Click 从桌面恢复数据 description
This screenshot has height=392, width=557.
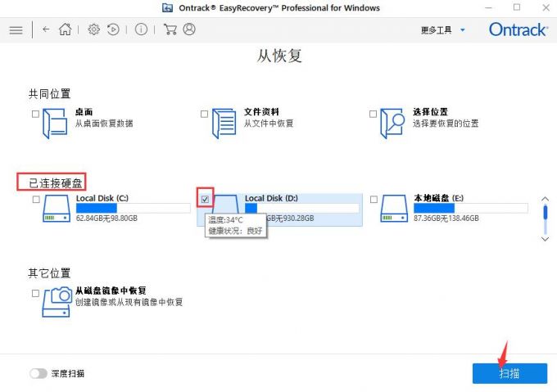point(104,124)
